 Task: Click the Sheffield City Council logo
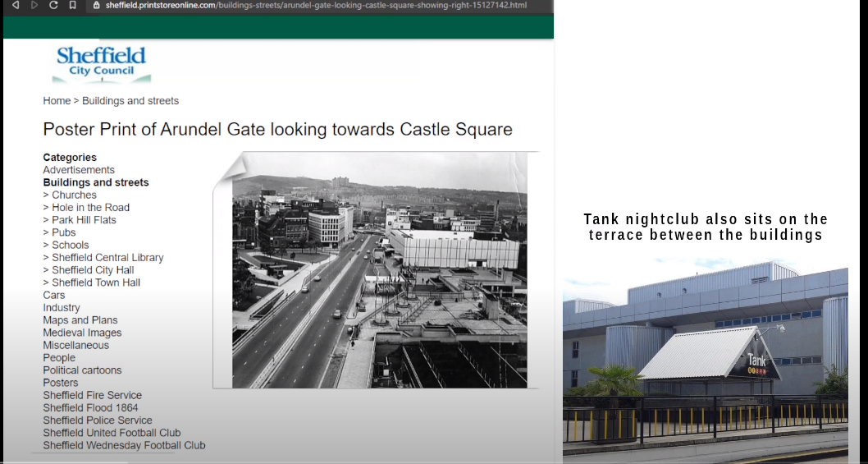tap(101, 64)
